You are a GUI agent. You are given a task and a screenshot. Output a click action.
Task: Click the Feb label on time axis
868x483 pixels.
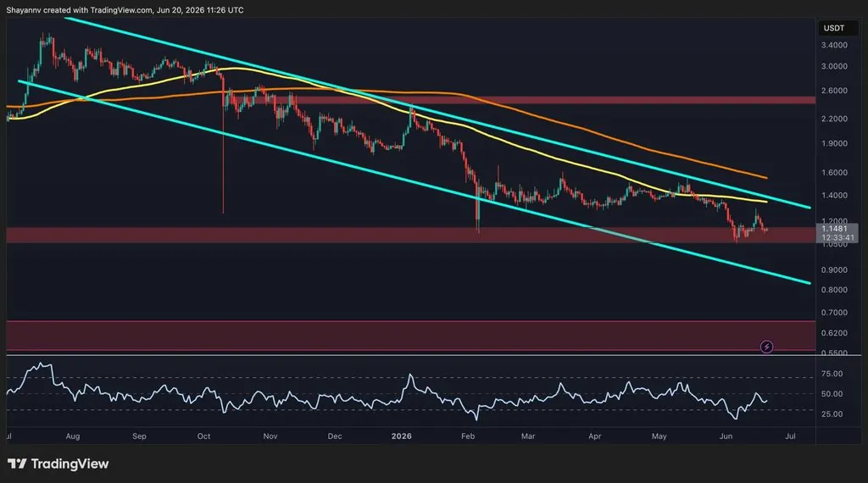[468, 436]
